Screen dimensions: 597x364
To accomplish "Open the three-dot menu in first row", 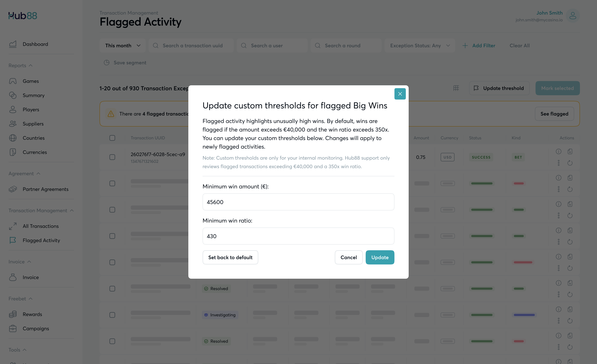I will coord(558,163).
